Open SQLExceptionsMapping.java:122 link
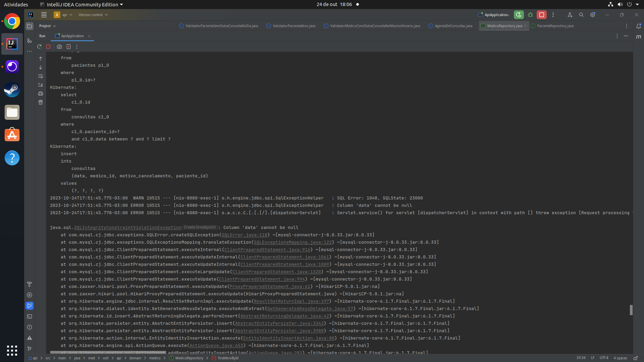The width and height of the screenshot is (644, 362). coord(293,242)
